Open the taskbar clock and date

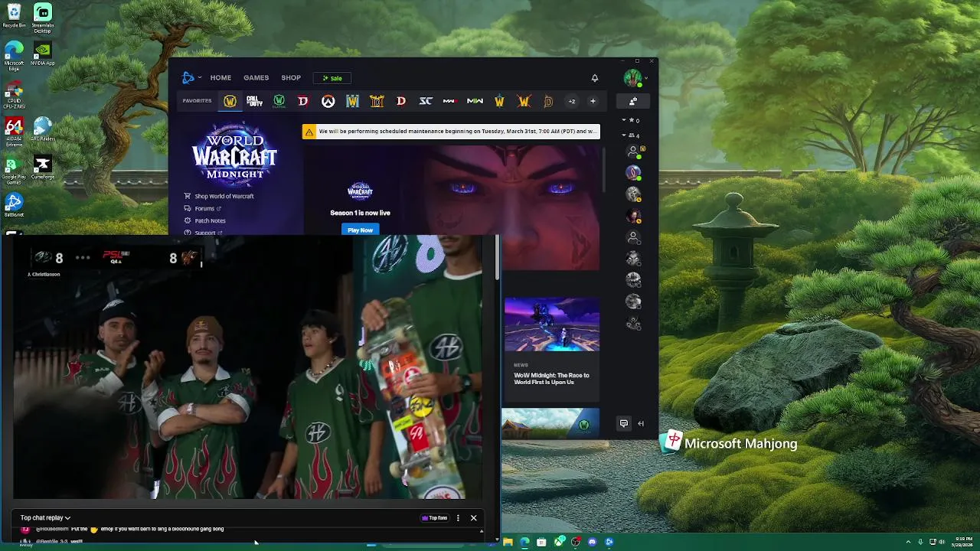pyautogui.click(x=962, y=542)
